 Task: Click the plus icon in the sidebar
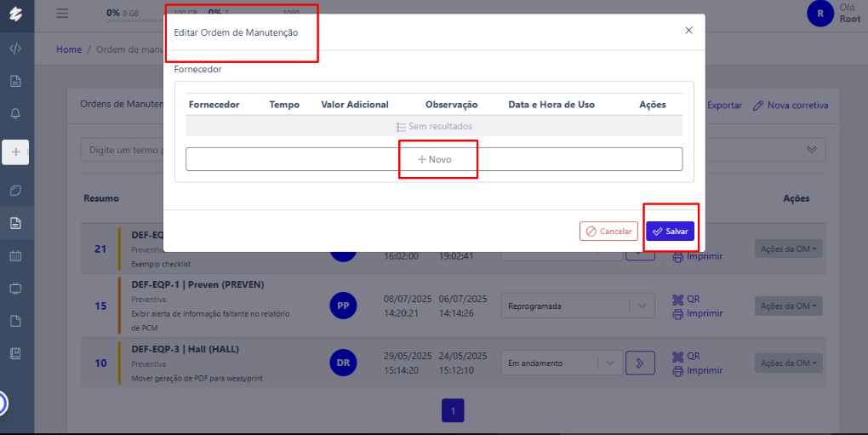pos(15,152)
